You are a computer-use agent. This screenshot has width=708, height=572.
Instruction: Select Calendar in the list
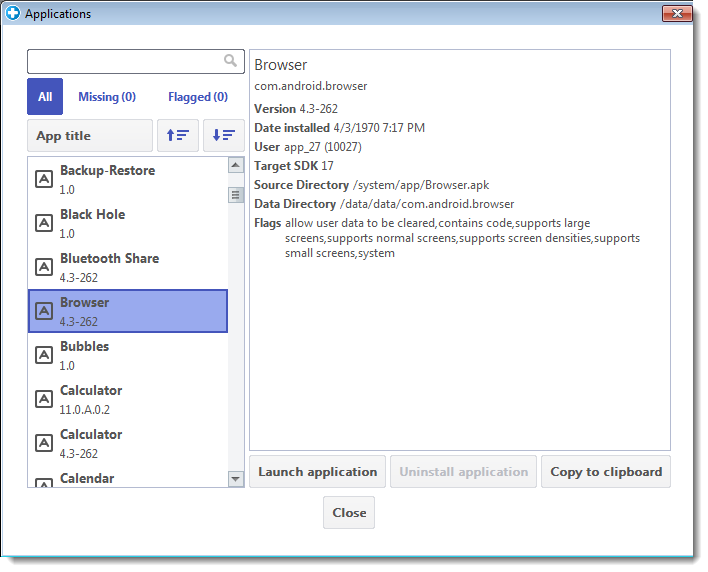(128, 478)
